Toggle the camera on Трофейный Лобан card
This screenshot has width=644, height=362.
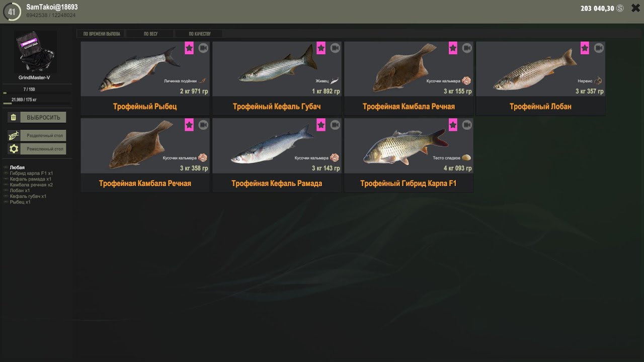point(599,48)
